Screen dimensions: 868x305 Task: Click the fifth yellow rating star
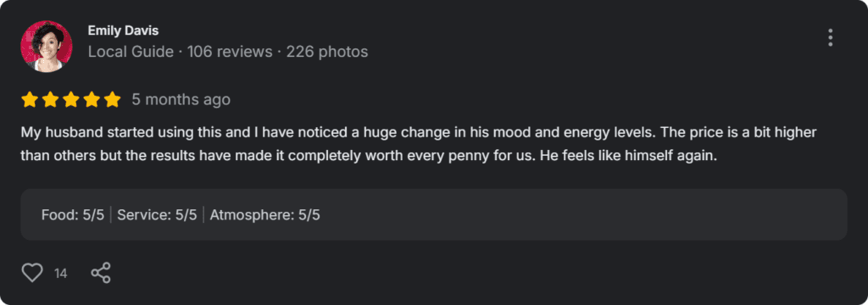coord(113,100)
